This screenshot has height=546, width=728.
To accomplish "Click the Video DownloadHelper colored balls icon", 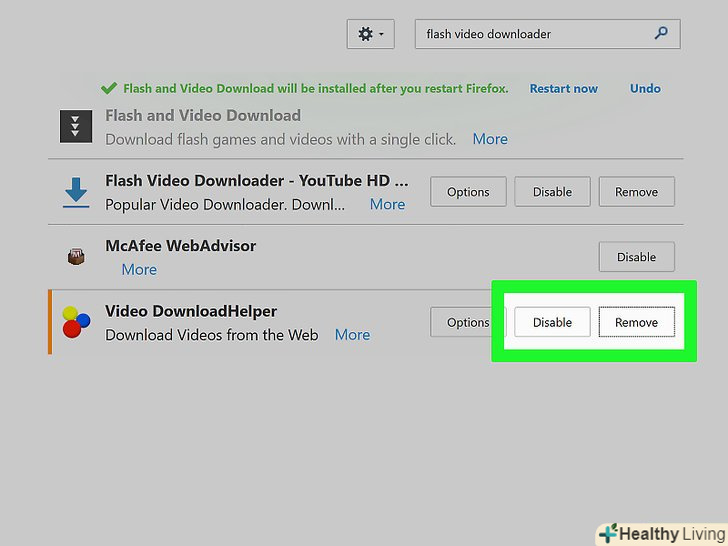I will tap(76, 322).
